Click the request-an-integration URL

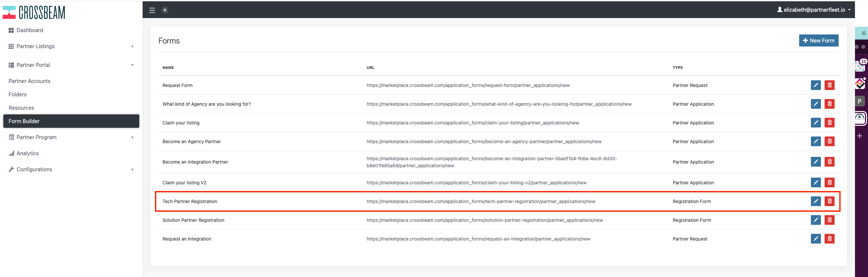tap(479, 239)
